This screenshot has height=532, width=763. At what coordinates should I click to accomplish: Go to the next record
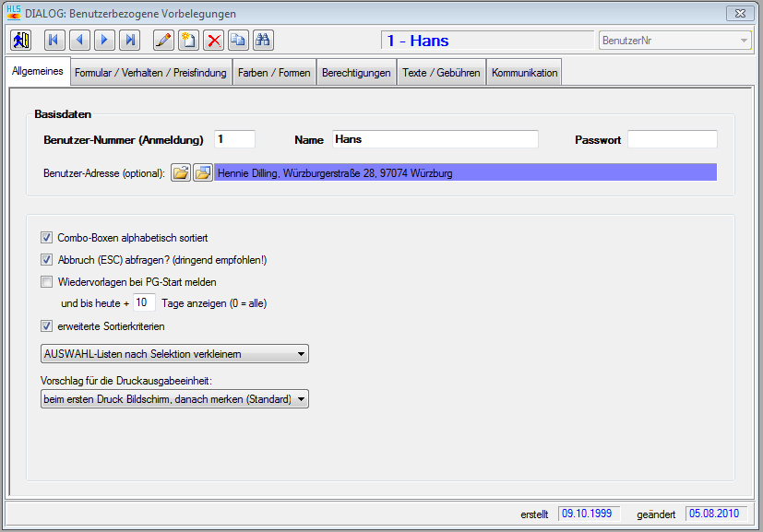(104, 41)
